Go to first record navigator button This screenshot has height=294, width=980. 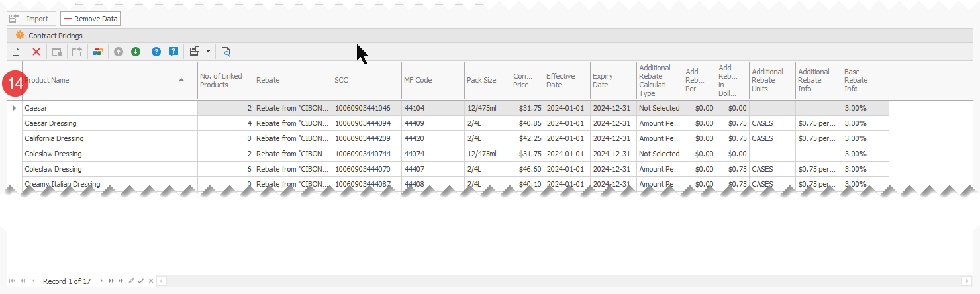click(13, 281)
